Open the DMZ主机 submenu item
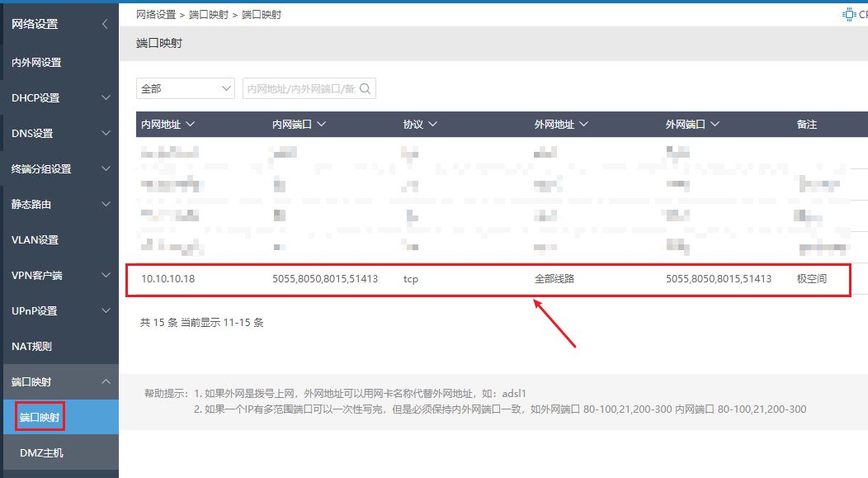The width and height of the screenshot is (868, 478). 41,452
